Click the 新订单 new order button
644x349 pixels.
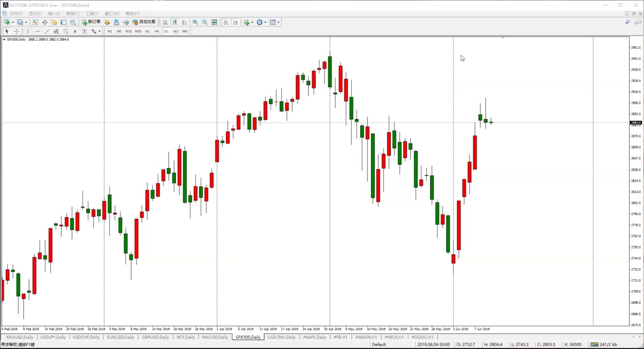click(x=91, y=22)
